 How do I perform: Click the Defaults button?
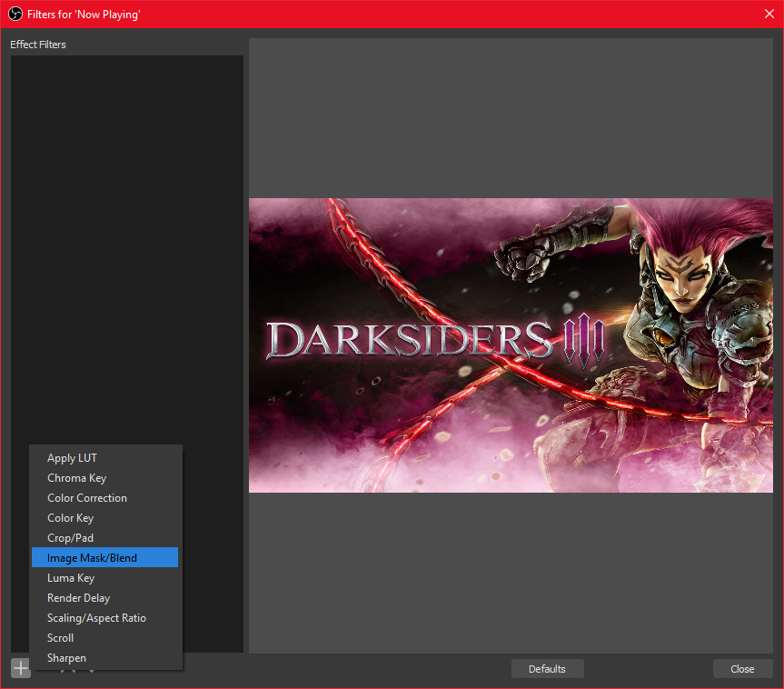(547, 669)
